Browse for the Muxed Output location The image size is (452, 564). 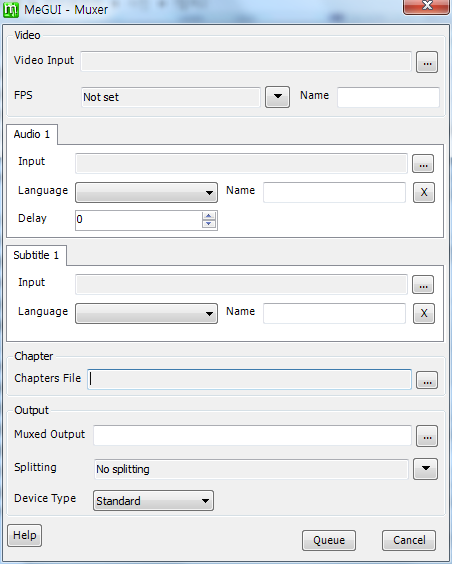(427, 436)
